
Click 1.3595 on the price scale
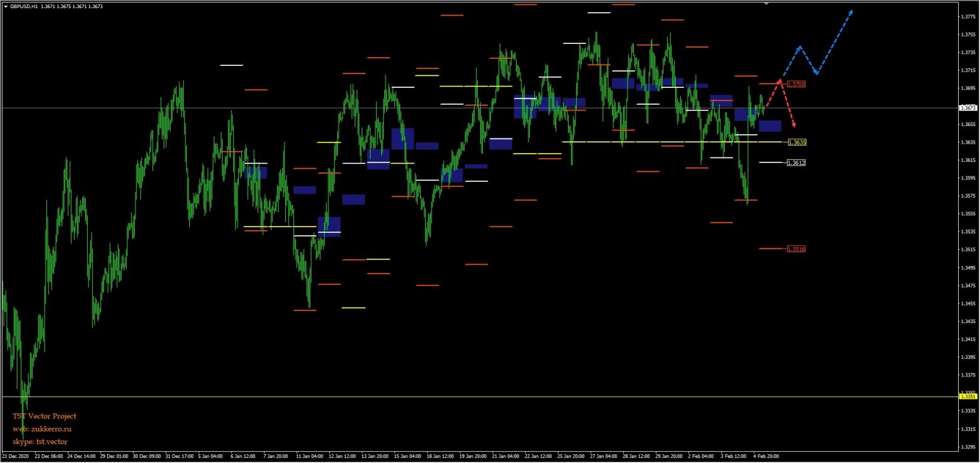point(969,178)
